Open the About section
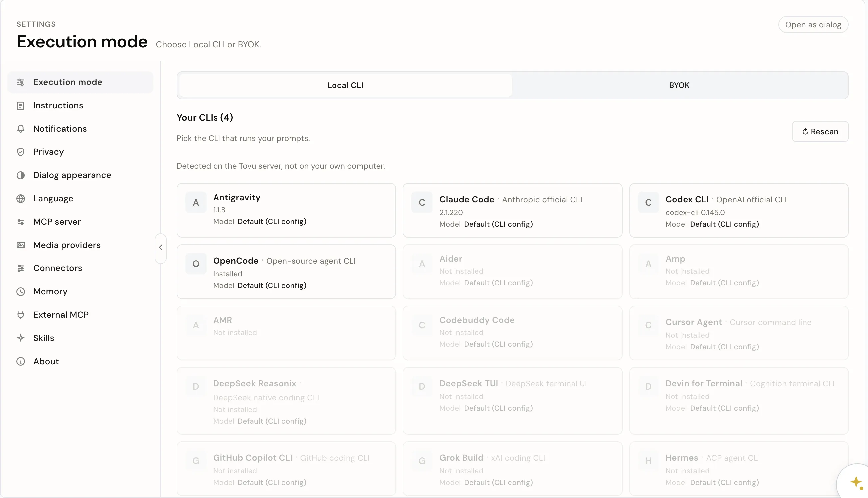The width and height of the screenshot is (868, 498). (x=80, y=361)
